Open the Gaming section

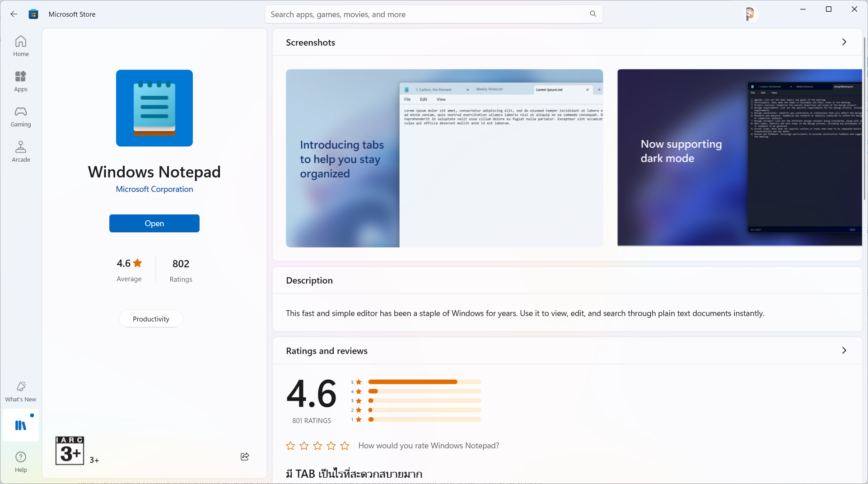(21, 116)
